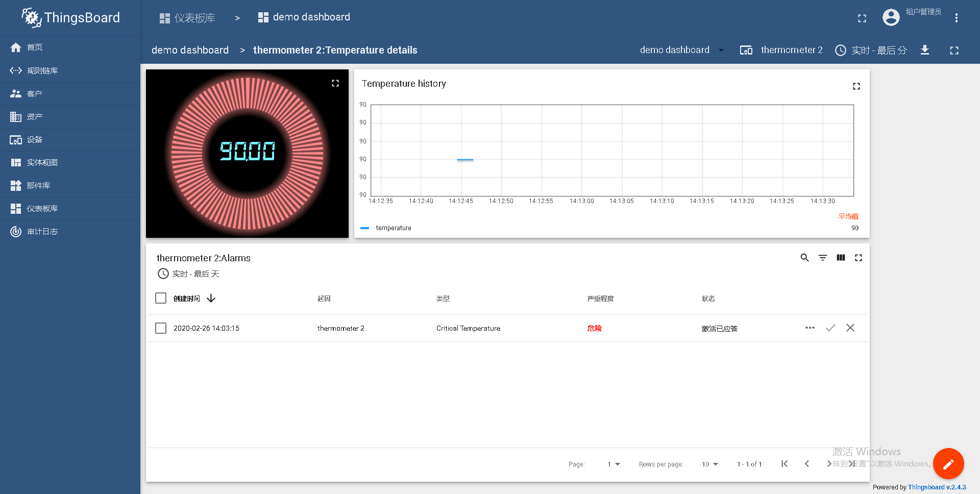Go to first page of alarms

pos(785,463)
